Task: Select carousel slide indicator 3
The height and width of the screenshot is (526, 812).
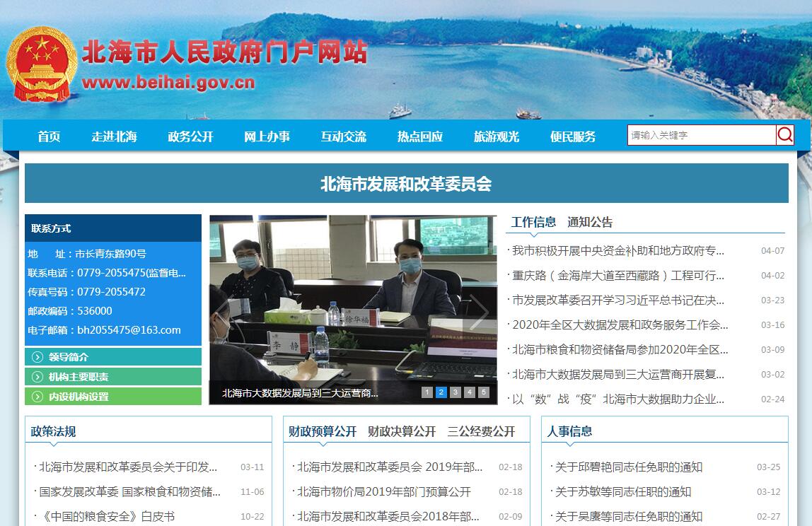Action: click(456, 392)
